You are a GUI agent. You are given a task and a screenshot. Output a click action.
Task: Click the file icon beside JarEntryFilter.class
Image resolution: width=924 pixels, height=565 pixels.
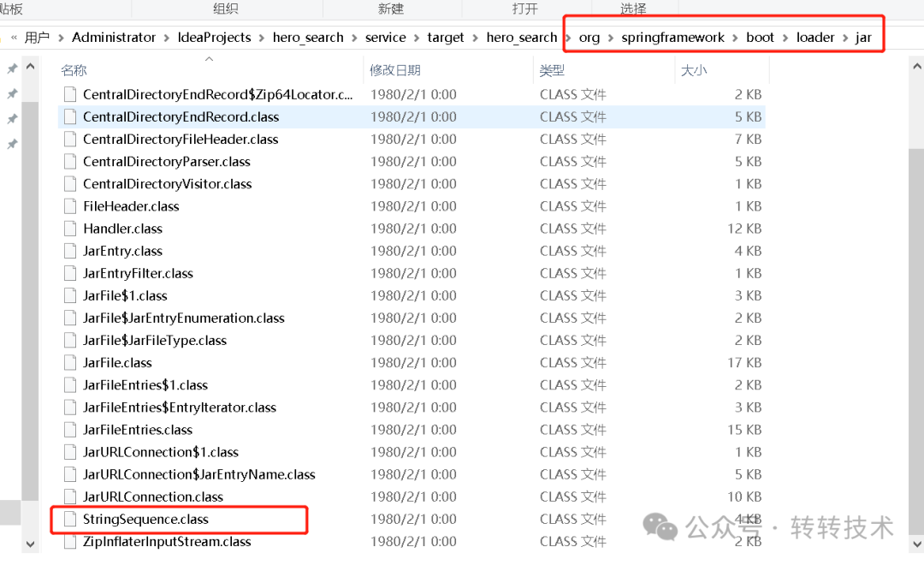coord(70,274)
